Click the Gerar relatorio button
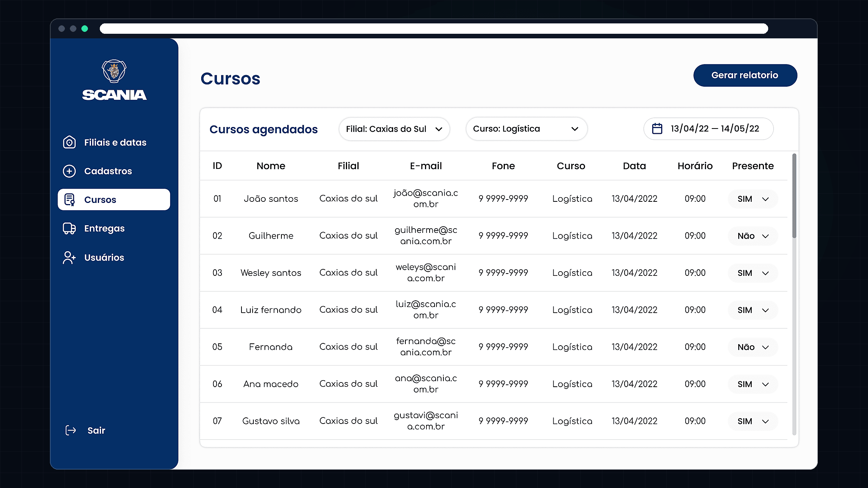Screen dimensions: 868x488 pos(745,75)
